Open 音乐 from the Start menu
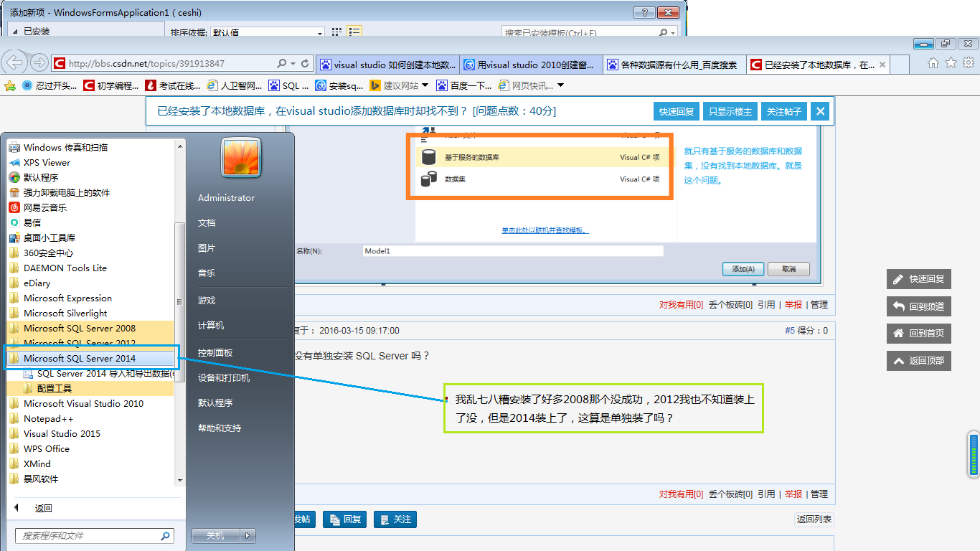The image size is (980, 551). click(207, 273)
